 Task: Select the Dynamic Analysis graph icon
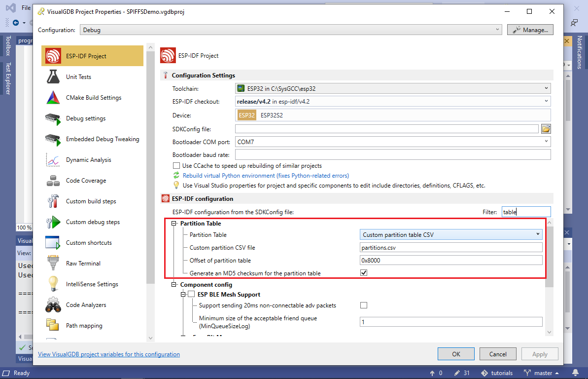(x=53, y=160)
